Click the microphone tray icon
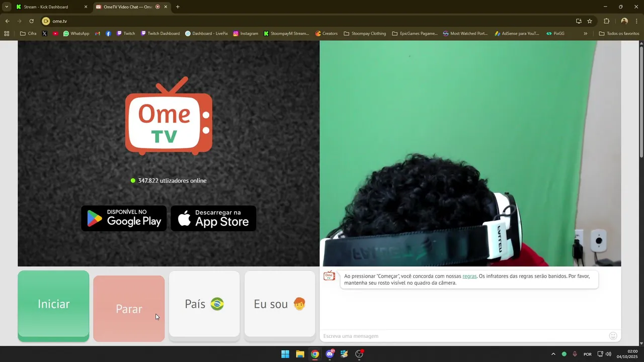The height and width of the screenshot is (362, 644). tap(575, 354)
